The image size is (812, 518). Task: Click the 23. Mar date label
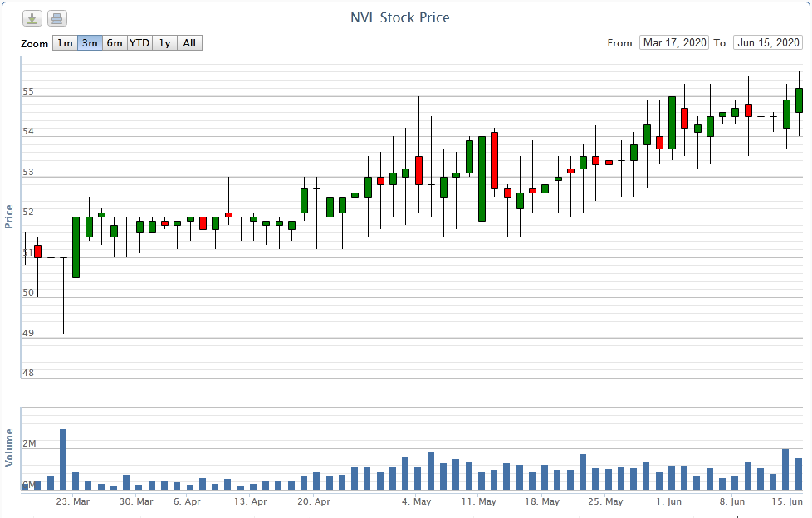[x=73, y=501]
